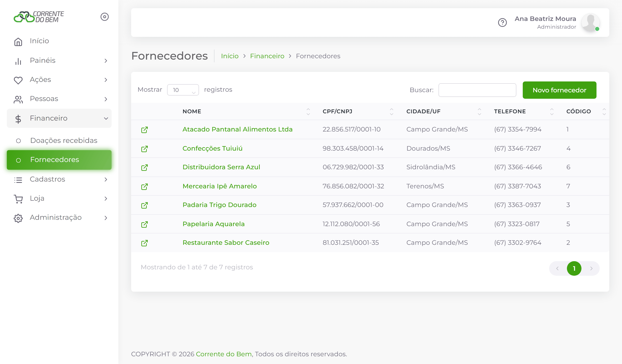Viewport: 622px width, 364px height.
Task: Open external icon for Mercearia Ipê Amarelo
Action: 144,187
